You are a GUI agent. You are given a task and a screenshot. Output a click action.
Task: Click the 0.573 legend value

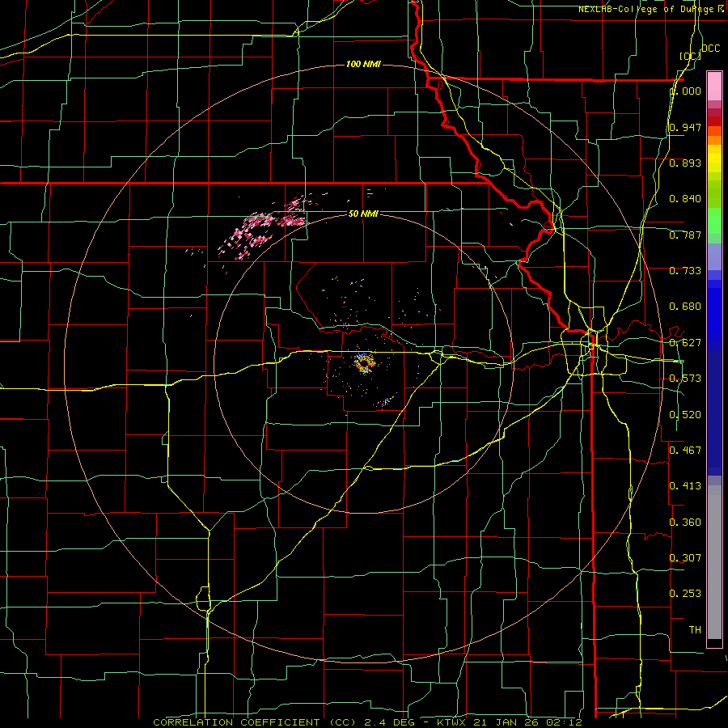[685, 379]
